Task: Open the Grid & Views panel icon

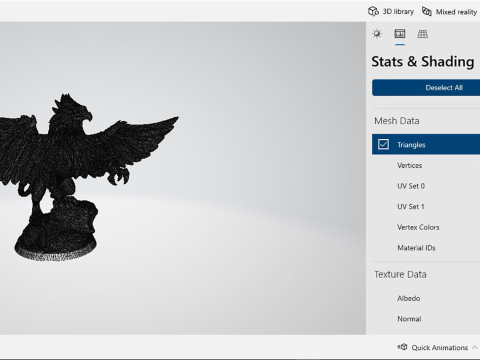Action: [x=422, y=34]
